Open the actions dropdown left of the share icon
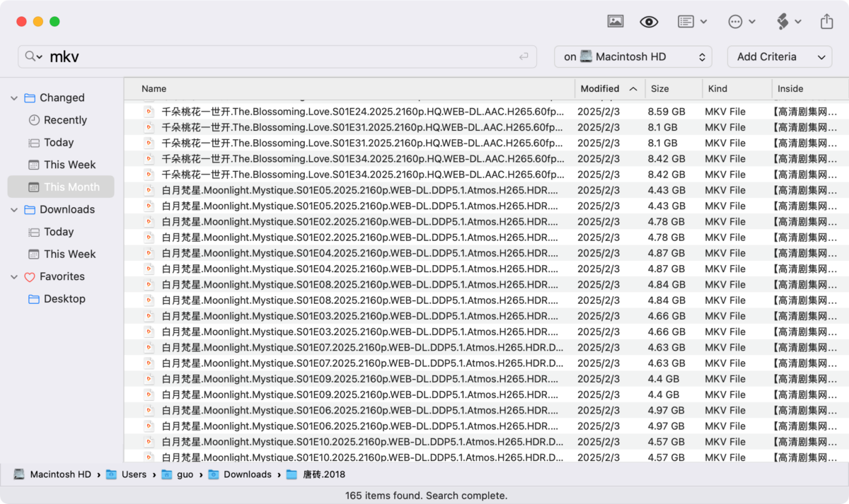 point(789,22)
